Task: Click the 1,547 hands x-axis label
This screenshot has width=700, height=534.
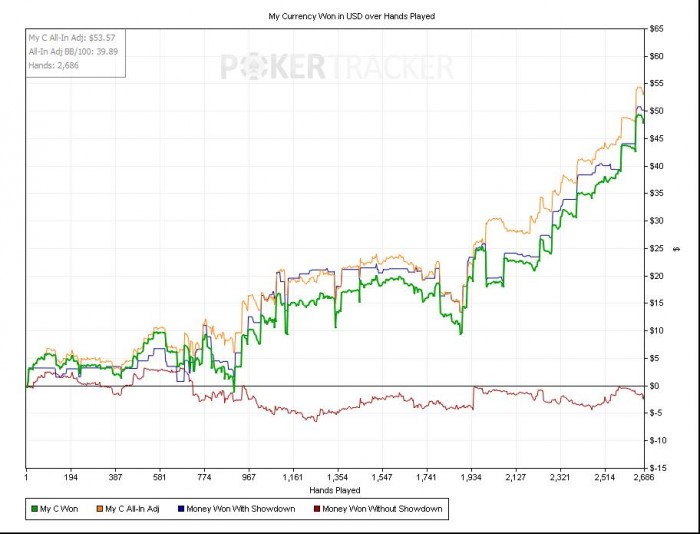Action: (382, 477)
